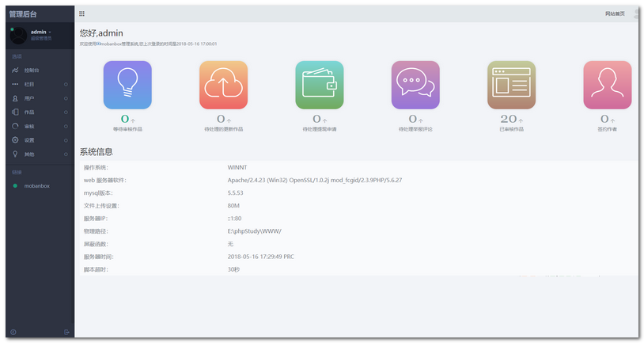The width and height of the screenshot is (644, 343).
Task: Click the admin avatar picture
Action: click(18, 36)
